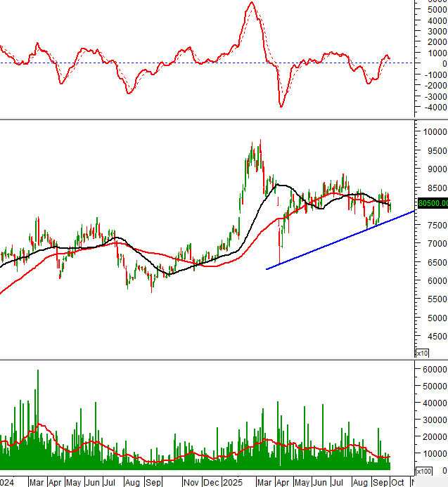Screen dimensions: 448x487
Task: Click the Dec label on time axis
Action: point(210,482)
